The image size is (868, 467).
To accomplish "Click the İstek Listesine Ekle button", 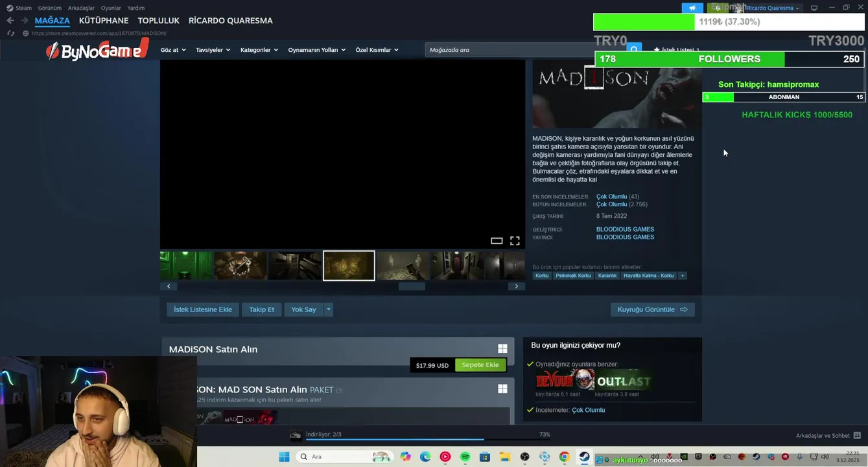I will (203, 309).
